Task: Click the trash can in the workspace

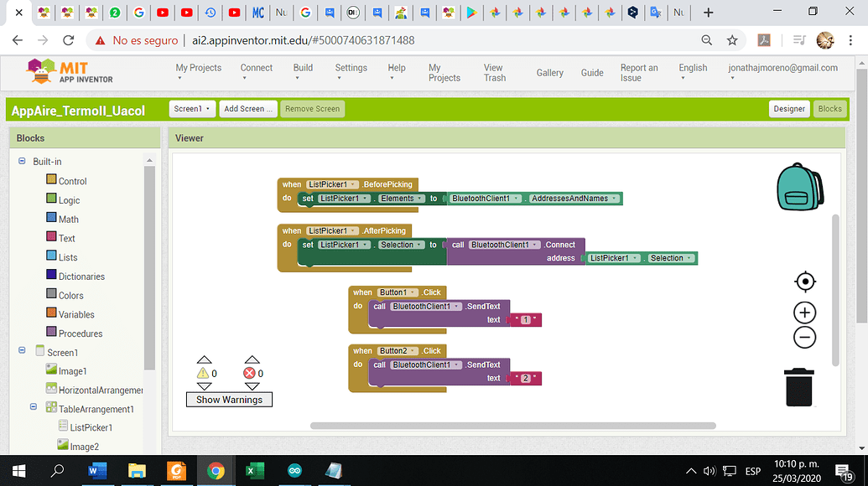Action: coord(798,388)
